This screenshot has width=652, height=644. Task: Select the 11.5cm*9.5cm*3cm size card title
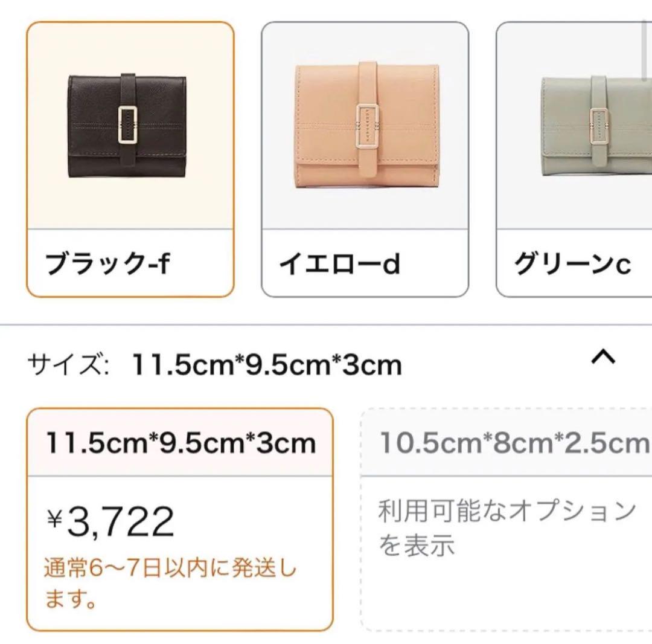tap(181, 443)
